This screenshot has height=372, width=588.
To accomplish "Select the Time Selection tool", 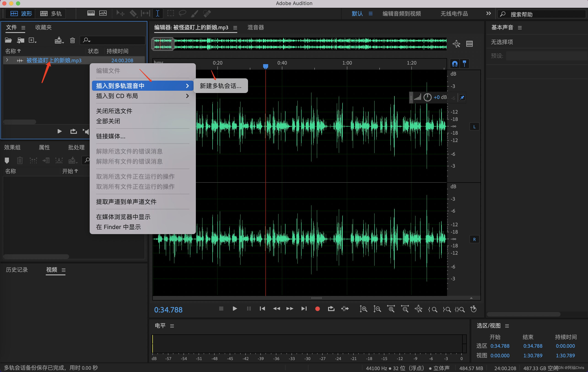I will pos(157,13).
